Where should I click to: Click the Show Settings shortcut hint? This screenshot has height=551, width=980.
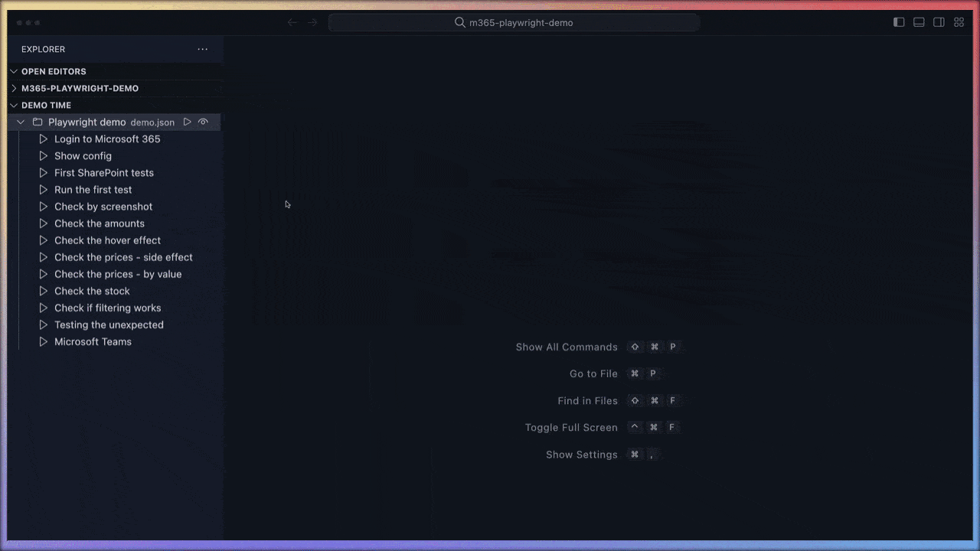[582, 454]
